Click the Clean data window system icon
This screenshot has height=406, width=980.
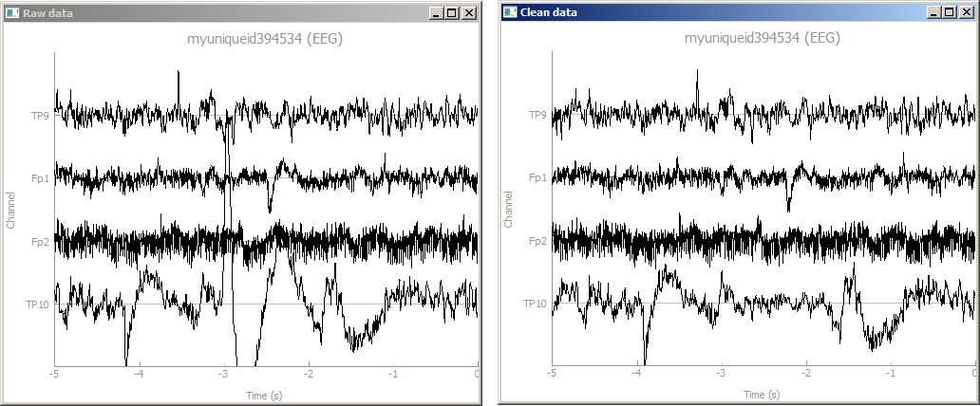click(x=509, y=12)
